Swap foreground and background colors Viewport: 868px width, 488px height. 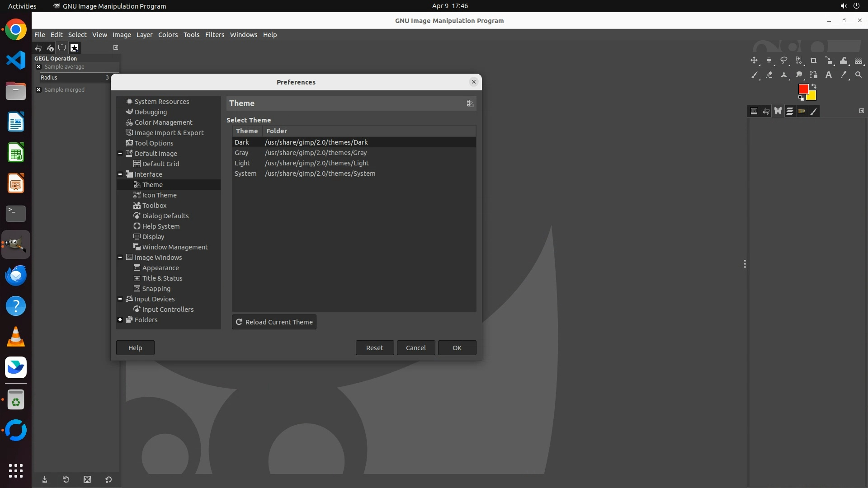click(814, 86)
